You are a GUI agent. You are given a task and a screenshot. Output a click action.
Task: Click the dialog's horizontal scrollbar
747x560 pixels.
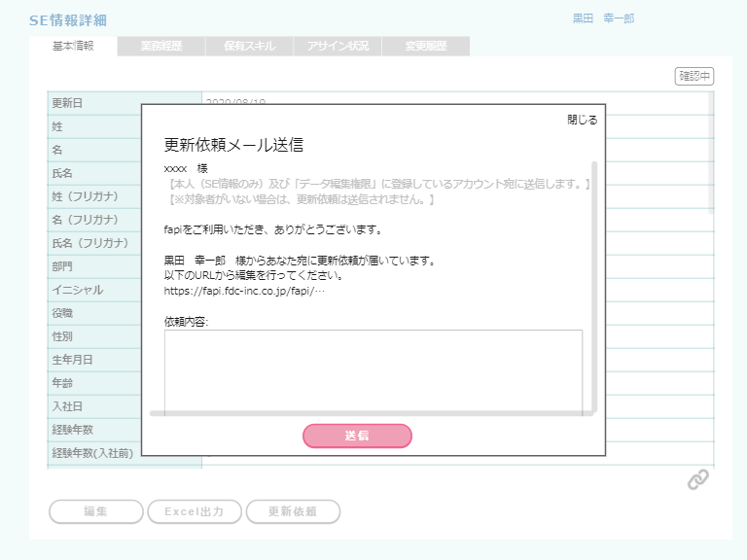click(370, 413)
